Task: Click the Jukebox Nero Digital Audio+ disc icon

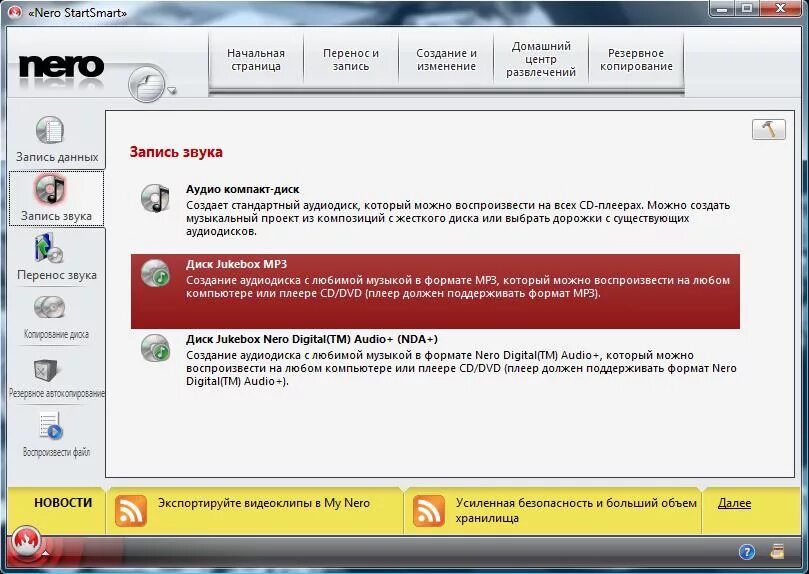Action: (155, 348)
